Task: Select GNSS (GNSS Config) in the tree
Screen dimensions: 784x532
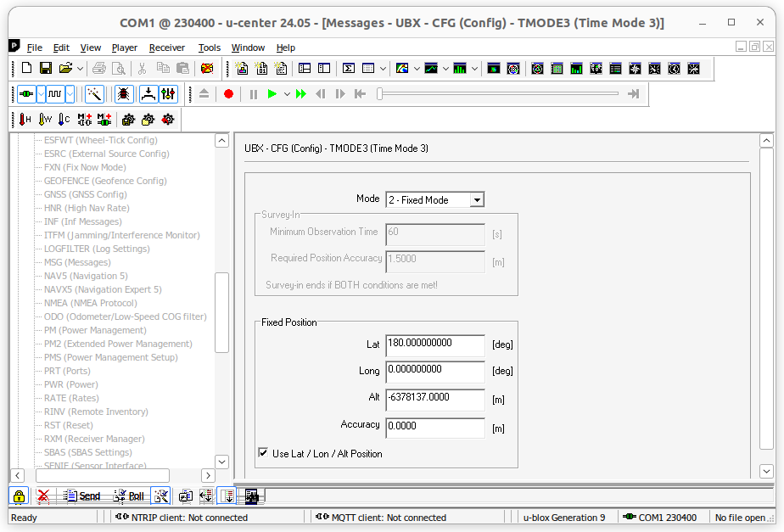Action: pos(85,194)
